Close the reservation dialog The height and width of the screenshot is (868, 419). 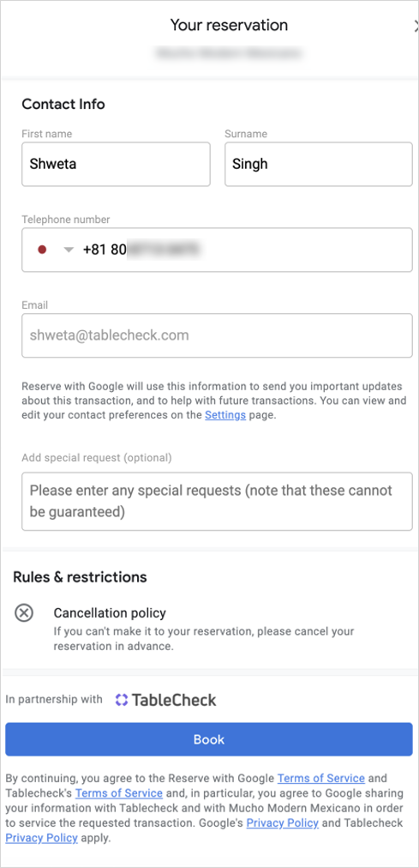416,26
